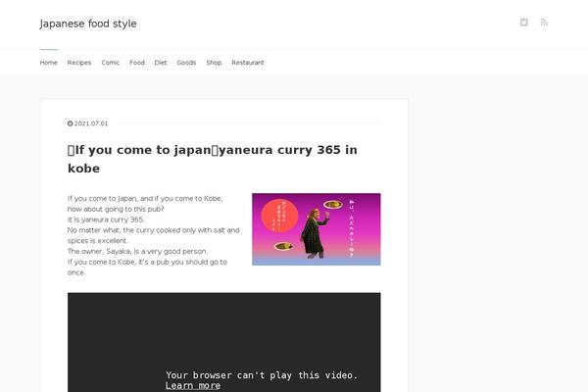
Task: Open the RSS feed icon
Action: pyautogui.click(x=544, y=23)
